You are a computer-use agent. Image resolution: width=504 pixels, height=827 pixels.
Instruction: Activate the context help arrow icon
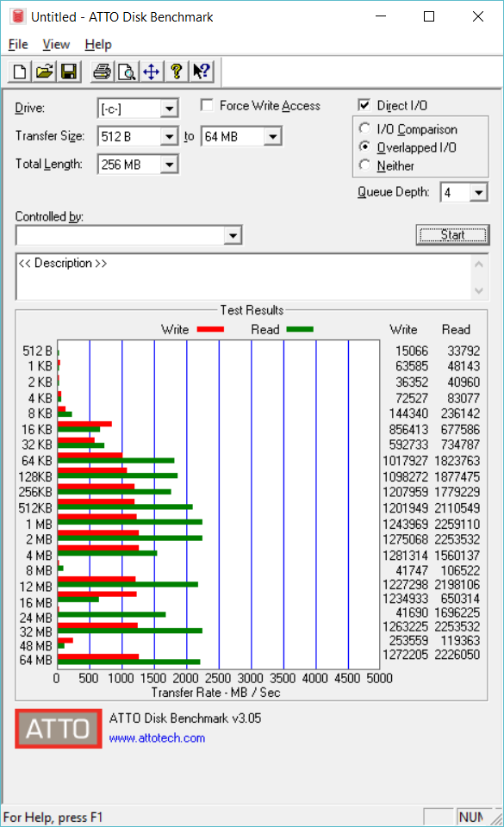click(x=201, y=72)
